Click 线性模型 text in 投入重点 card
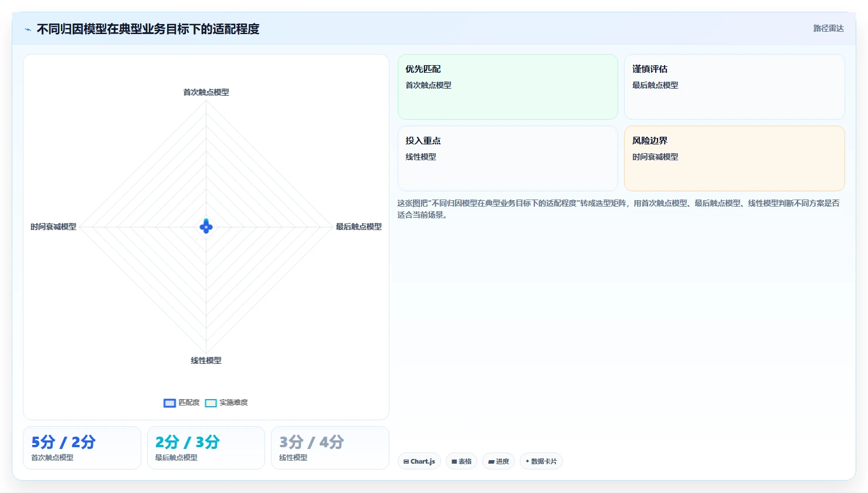Viewport: 868px width, 493px height. coord(421,157)
